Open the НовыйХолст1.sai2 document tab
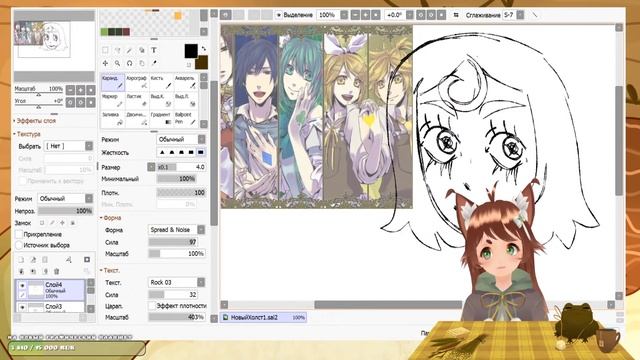The width and height of the screenshot is (640, 360). (x=264, y=317)
